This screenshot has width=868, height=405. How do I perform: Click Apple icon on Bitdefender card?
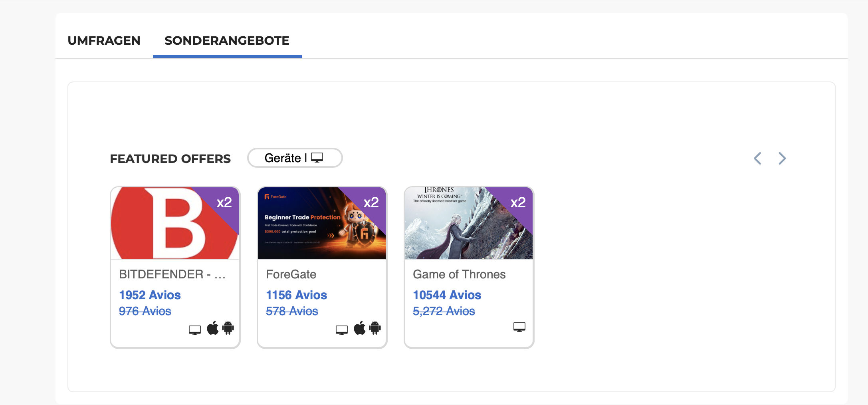point(213,328)
